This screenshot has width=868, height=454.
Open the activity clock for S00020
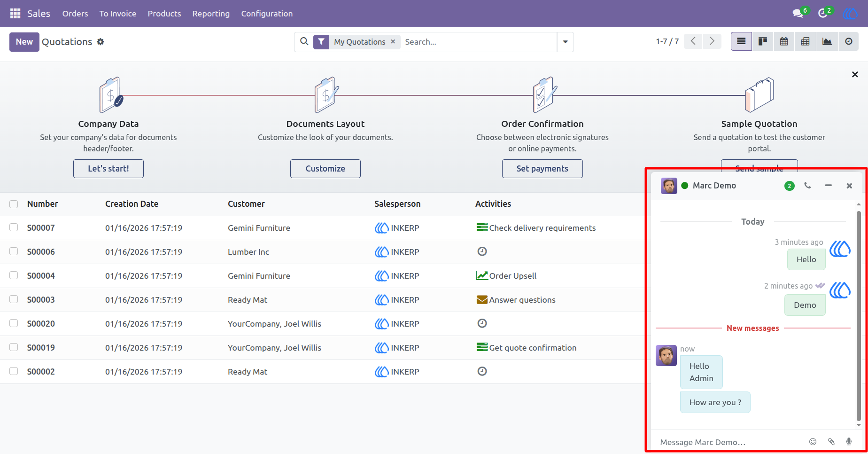click(x=482, y=323)
